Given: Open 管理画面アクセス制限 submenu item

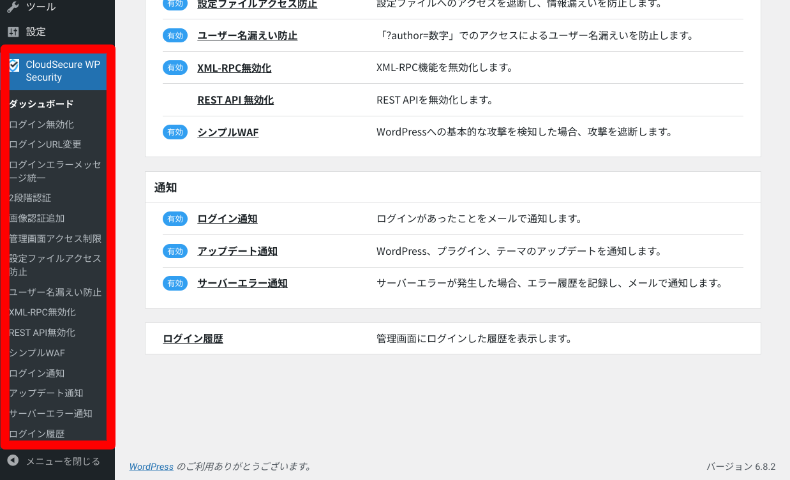Looking at the screenshot, I should [x=55, y=238].
